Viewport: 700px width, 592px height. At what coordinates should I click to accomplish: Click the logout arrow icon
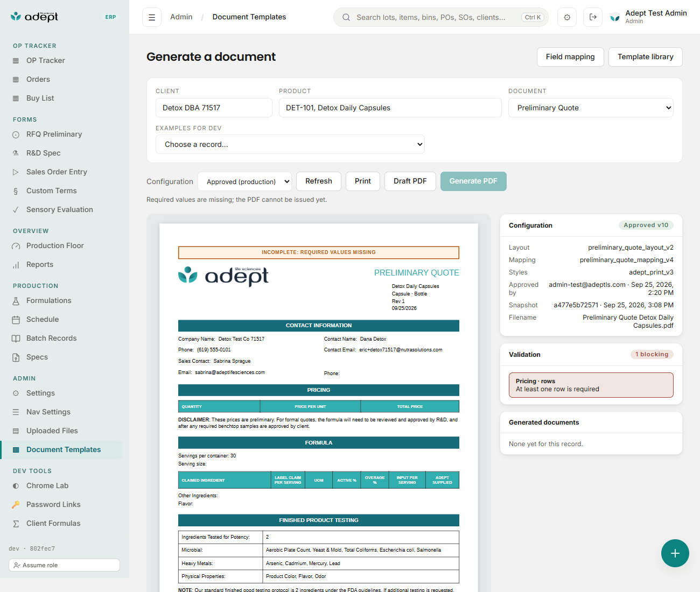[593, 17]
